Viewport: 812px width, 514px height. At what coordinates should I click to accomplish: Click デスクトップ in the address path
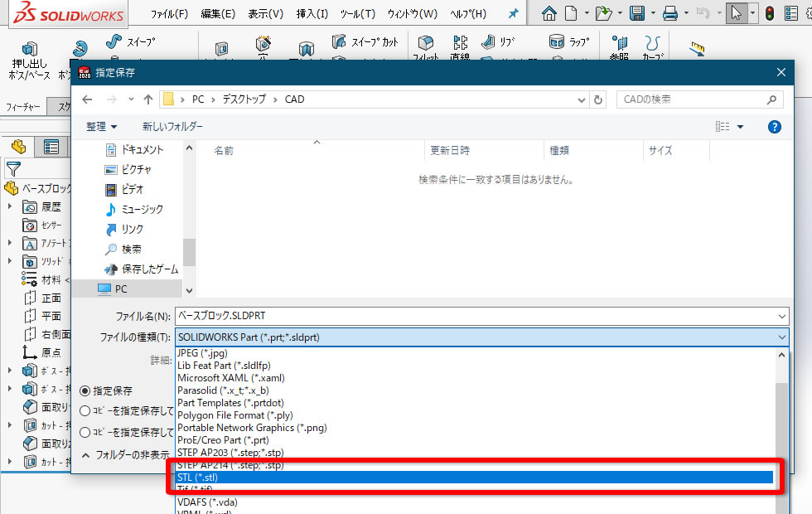[x=244, y=99]
